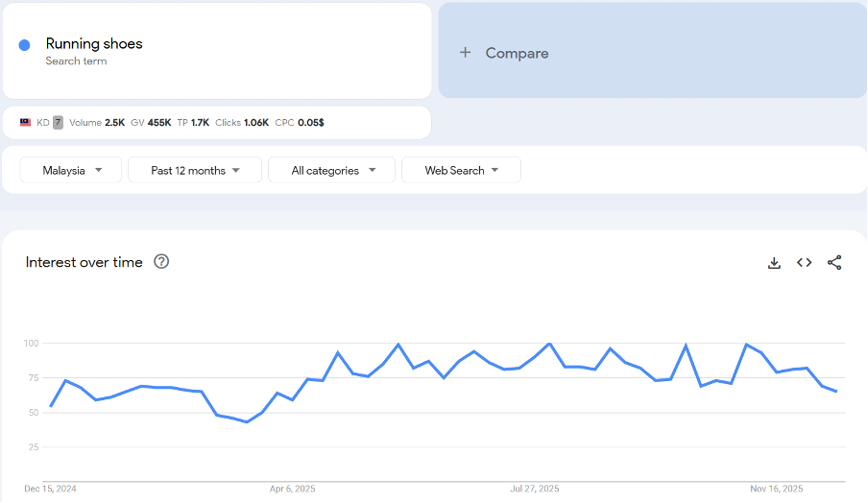Image resolution: width=868 pixels, height=503 pixels.
Task: Click the Clicks 1.06K metric
Action: click(242, 123)
